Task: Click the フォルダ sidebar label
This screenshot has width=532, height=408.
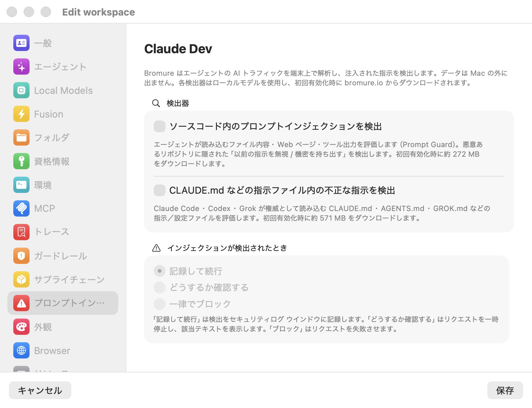Action: point(52,137)
